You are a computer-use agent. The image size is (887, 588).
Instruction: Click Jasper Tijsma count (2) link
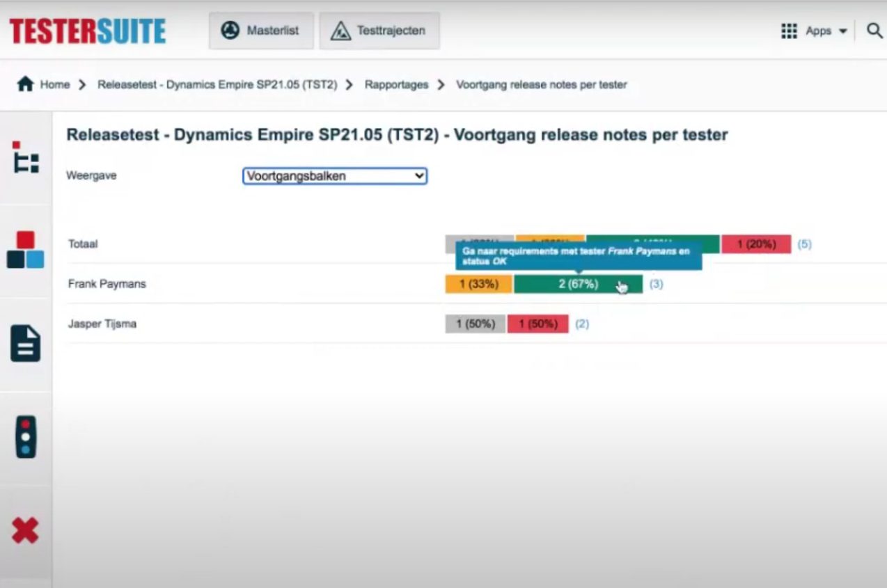click(x=582, y=324)
